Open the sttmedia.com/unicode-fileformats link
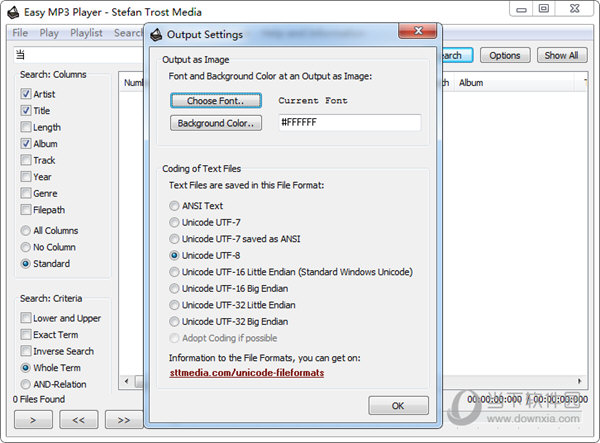Screen dimensions: 600x443 pos(247,373)
